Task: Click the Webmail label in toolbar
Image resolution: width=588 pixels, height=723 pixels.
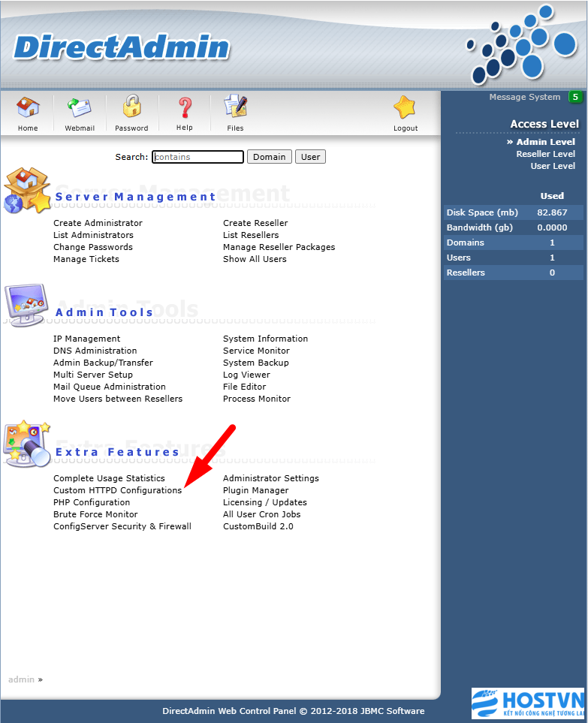Action: point(80,128)
